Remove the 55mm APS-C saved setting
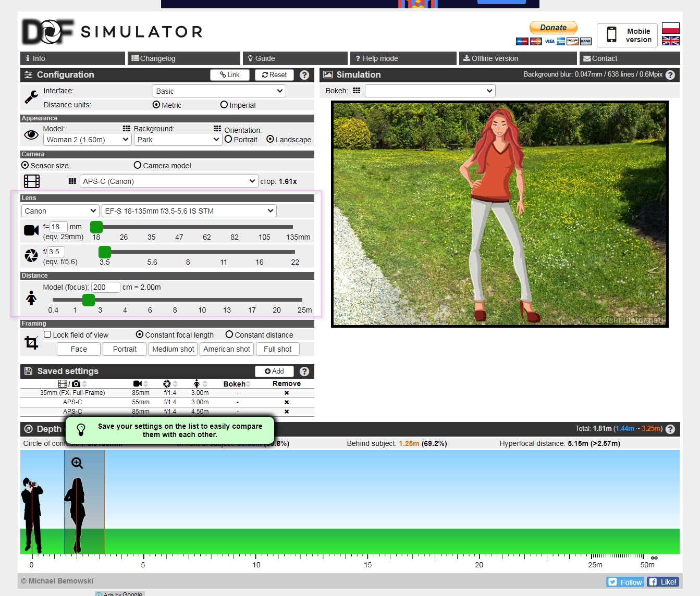This screenshot has width=700, height=596. pyautogui.click(x=287, y=402)
